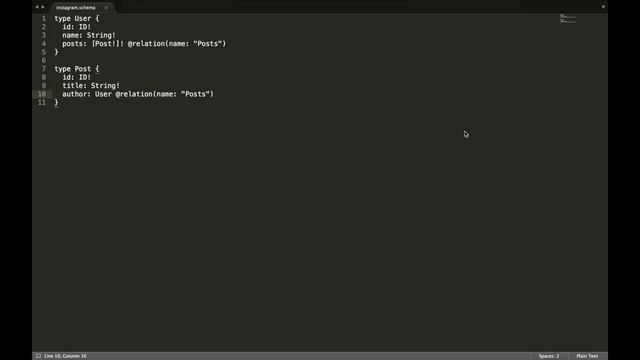
Task: Open the Spaces: 2 indentation menu
Action: point(549,356)
